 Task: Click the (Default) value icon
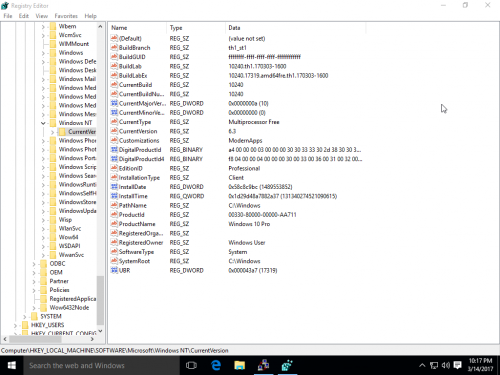tap(114, 38)
